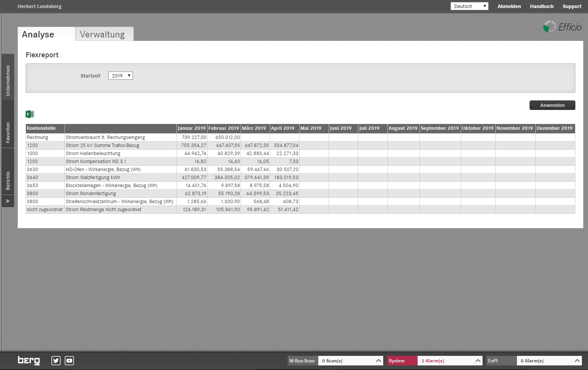The image size is (588, 370).
Task: Click the berg logo in the footer
Action: 29,360
